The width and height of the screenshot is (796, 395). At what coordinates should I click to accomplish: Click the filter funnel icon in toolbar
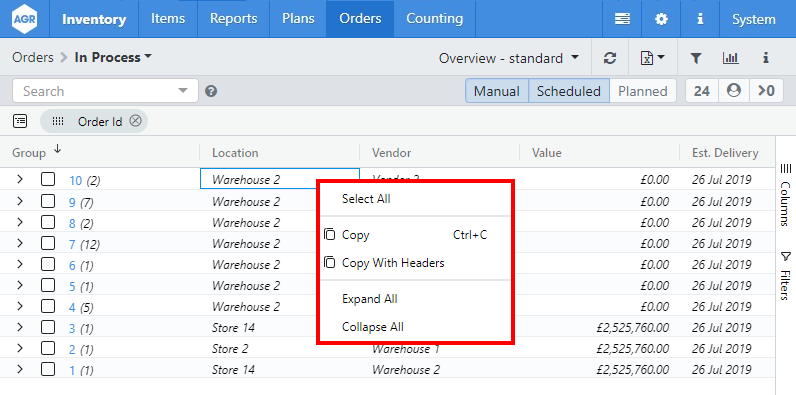[x=695, y=58]
